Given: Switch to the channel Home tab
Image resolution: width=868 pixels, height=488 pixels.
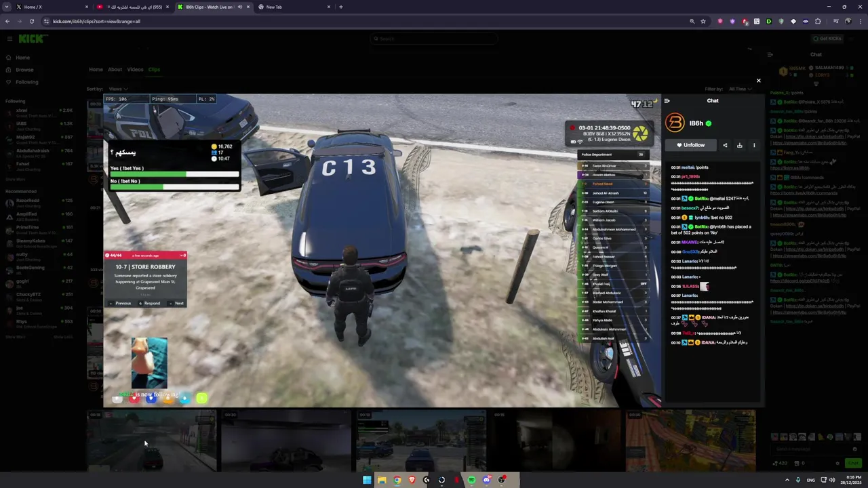Looking at the screenshot, I should (96, 70).
